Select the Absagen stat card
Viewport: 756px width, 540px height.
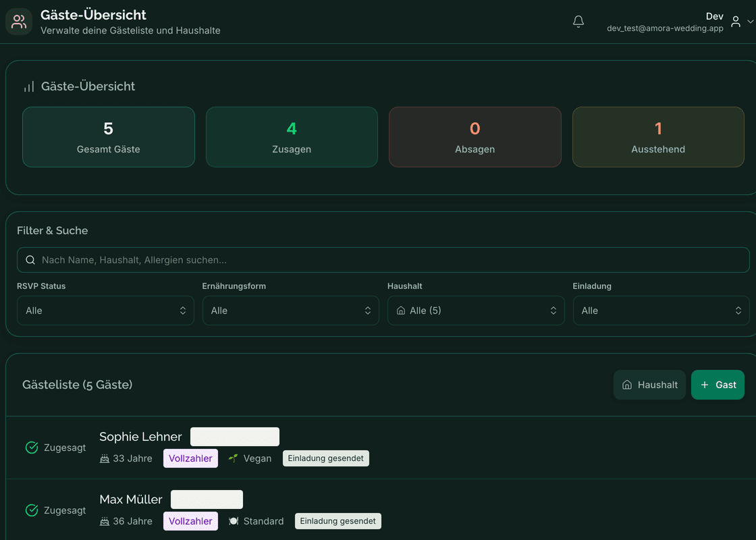point(475,137)
